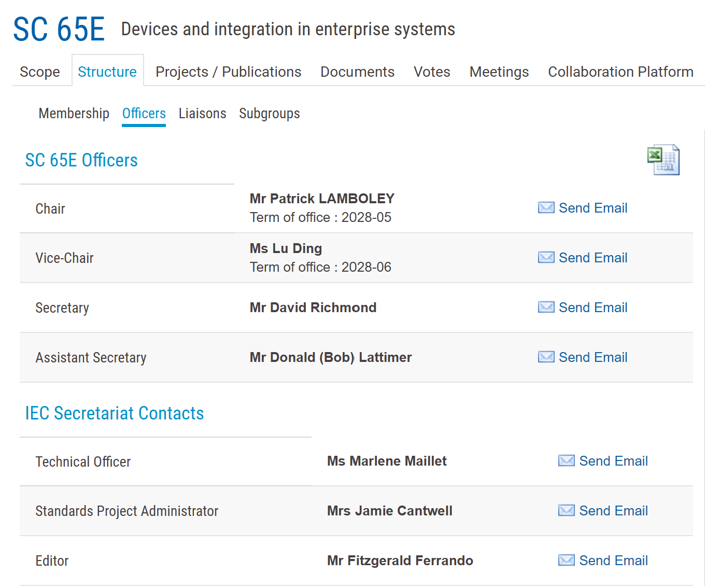Screen dimensions: 705x588
Task: Open Collaboration Platform tab
Action: [621, 72]
